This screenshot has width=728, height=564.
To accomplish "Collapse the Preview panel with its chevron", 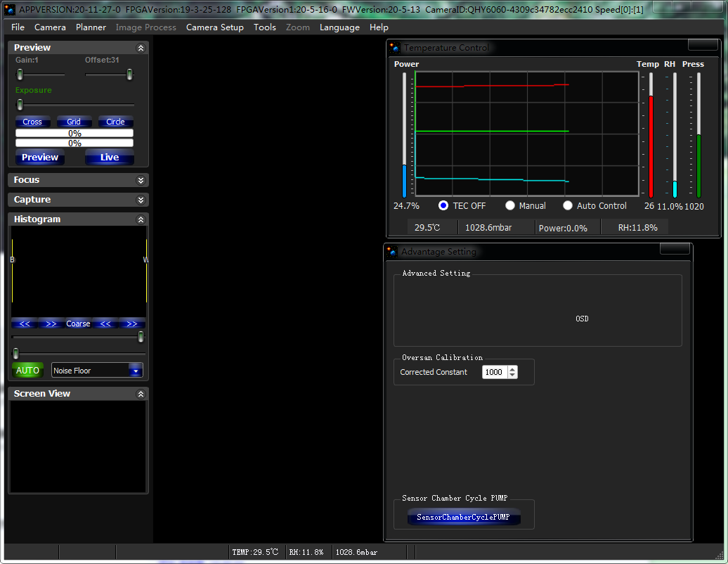I will pos(141,48).
